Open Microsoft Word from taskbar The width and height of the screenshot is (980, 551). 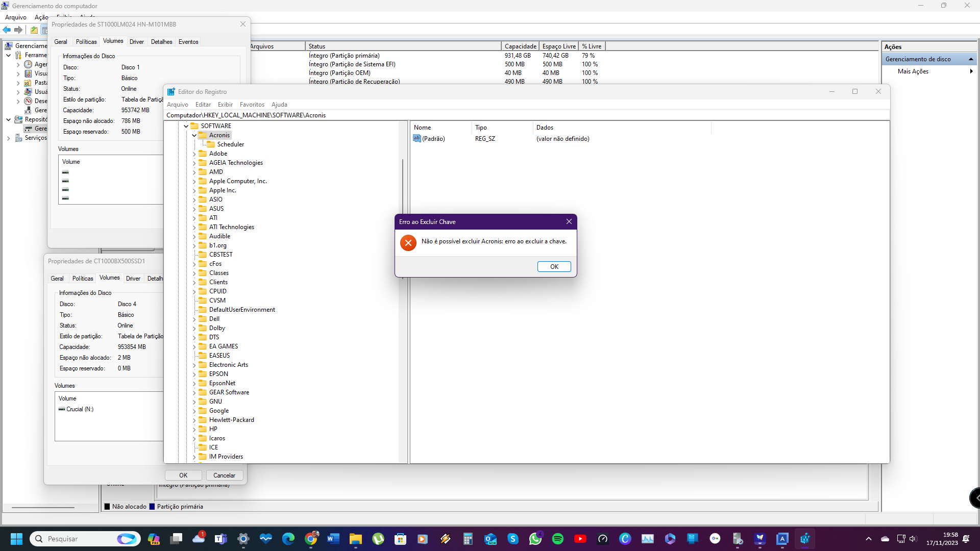pos(333,539)
